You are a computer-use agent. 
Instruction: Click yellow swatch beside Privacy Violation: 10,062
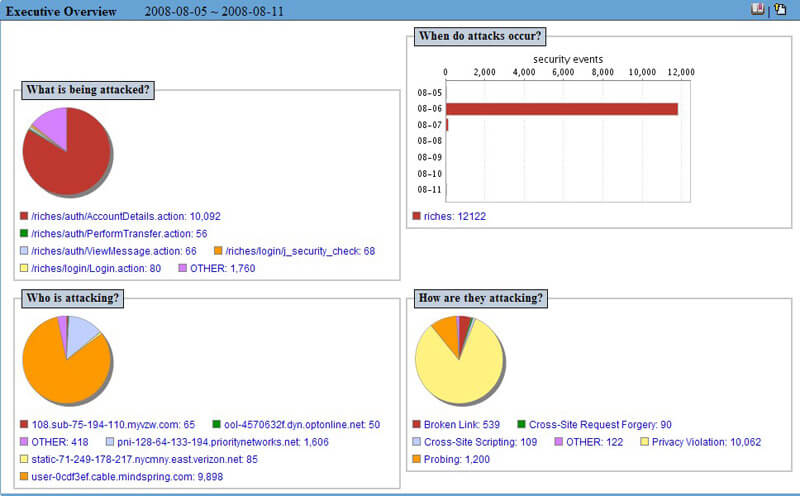[x=644, y=441]
